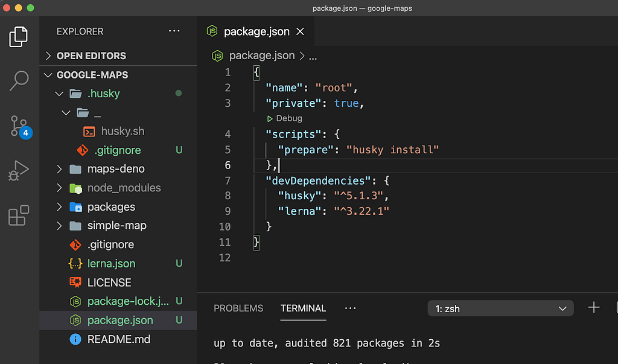Open the Run and Debug view

click(19, 170)
